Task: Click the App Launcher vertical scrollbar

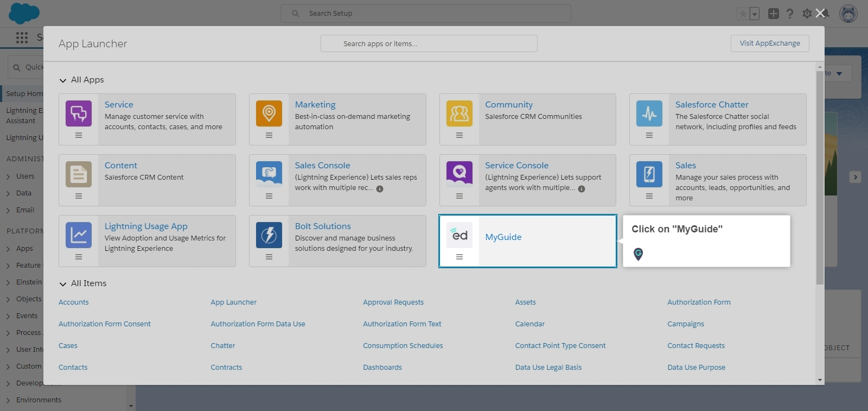Action: pos(820,178)
